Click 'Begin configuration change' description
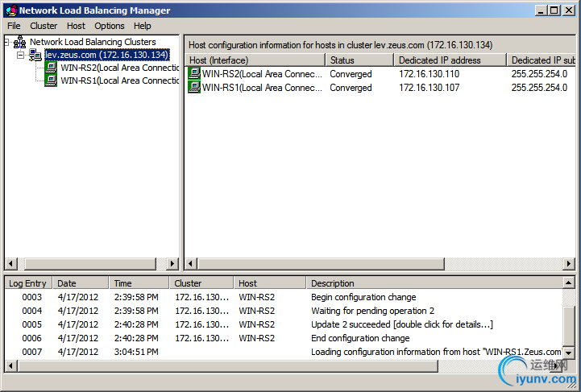 [x=363, y=297]
